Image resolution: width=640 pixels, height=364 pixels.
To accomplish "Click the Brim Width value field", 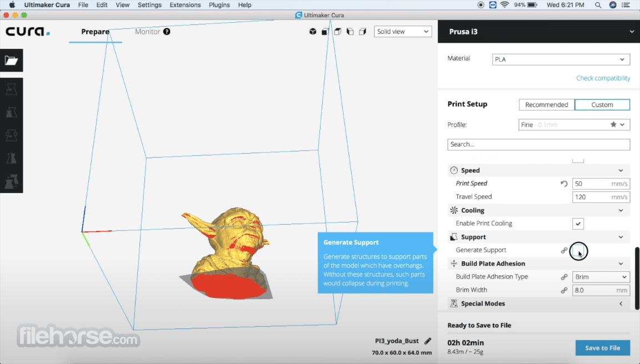I will tap(601, 290).
